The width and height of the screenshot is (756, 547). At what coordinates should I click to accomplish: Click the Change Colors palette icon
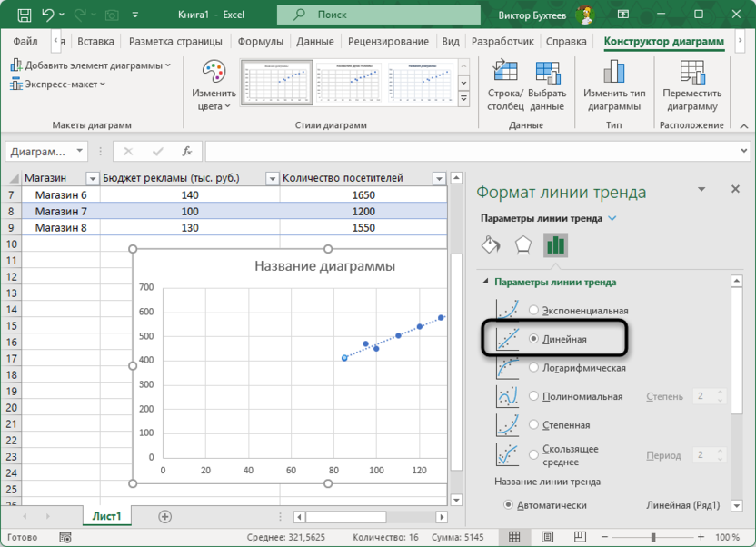pyautogui.click(x=214, y=74)
